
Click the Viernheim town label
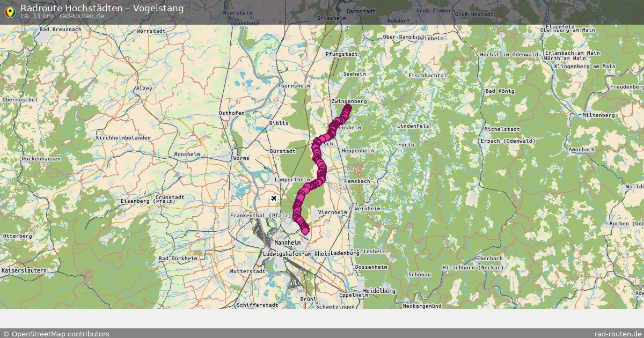[333, 212]
